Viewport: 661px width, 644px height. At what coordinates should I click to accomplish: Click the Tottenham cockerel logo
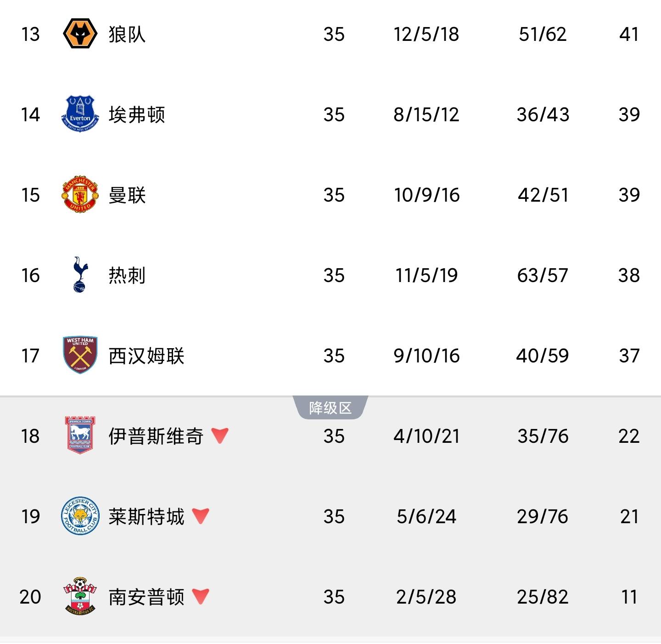coord(80,275)
